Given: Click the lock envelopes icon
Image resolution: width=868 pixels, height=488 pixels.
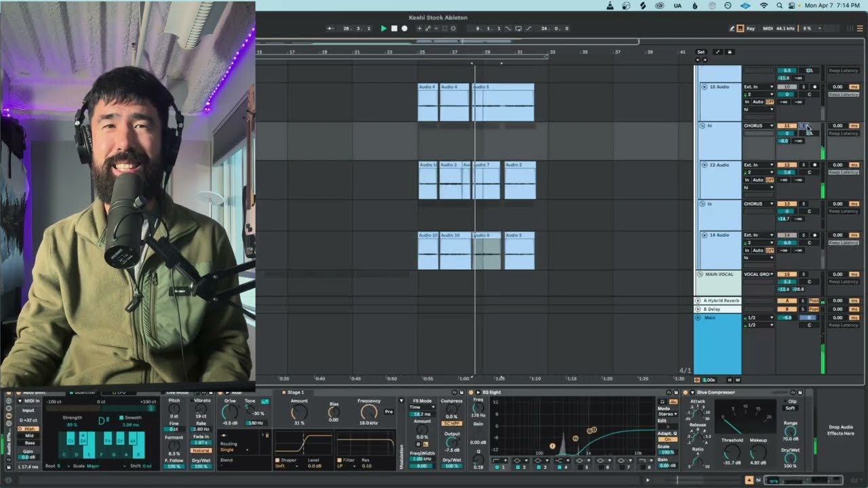Looking at the screenshot, I should (x=730, y=52).
